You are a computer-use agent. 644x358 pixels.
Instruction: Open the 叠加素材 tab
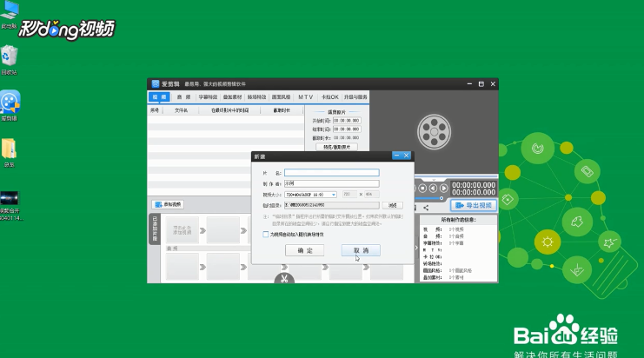pos(232,97)
